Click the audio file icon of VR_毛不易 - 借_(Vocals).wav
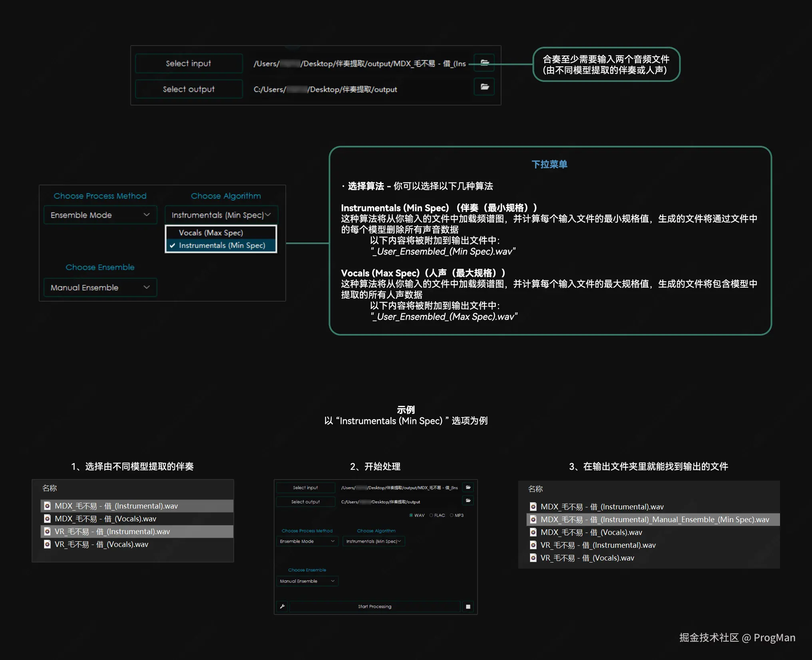This screenshot has width=812, height=660. pyautogui.click(x=47, y=544)
